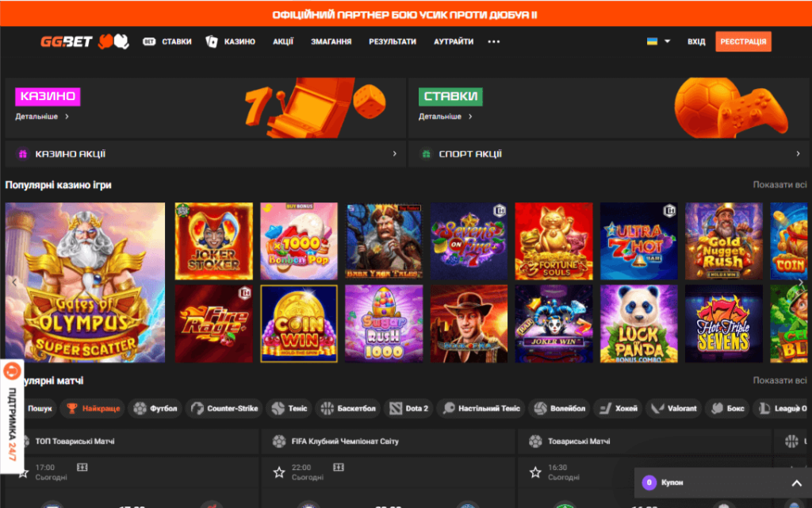Expand the Казино Акції row
812x508 pixels.
click(205, 154)
